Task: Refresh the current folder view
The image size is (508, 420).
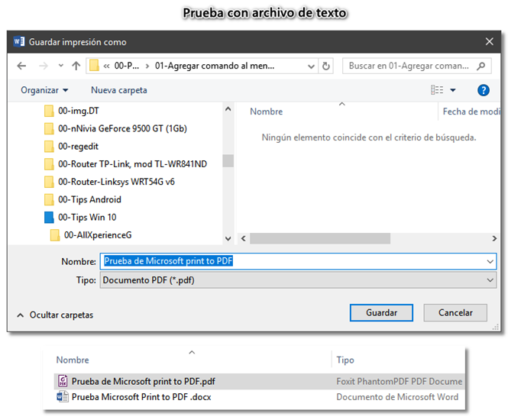Action: (326, 66)
